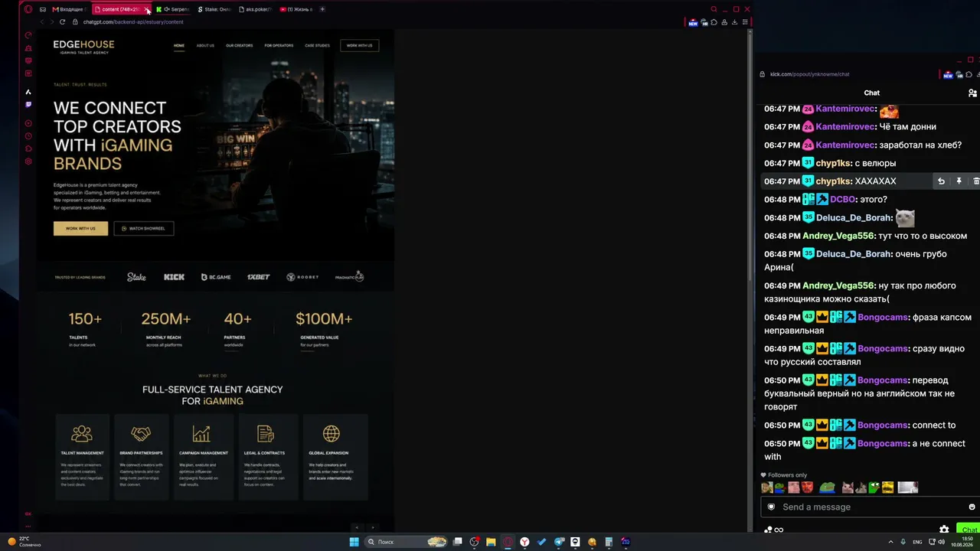This screenshot has width=980, height=551.
Task: Switch to the aks.poker tab
Action: [x=256, y=9]
